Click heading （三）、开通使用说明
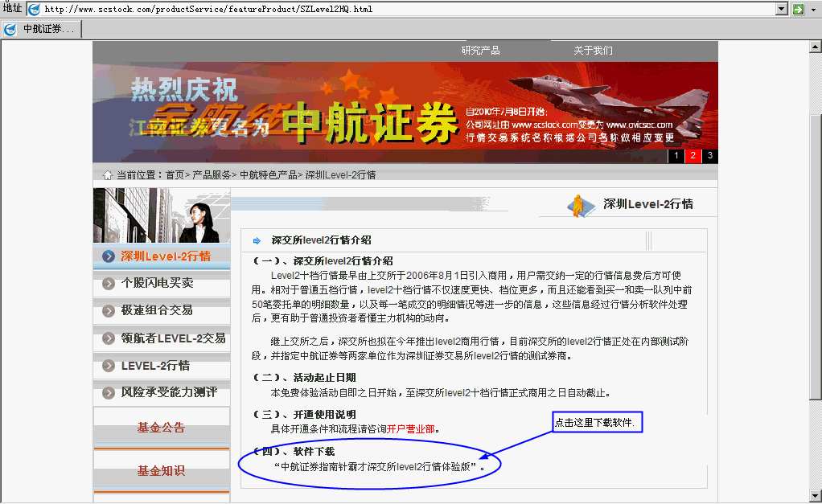The width and height of the screenshot is (822, 504). point(305,415)
